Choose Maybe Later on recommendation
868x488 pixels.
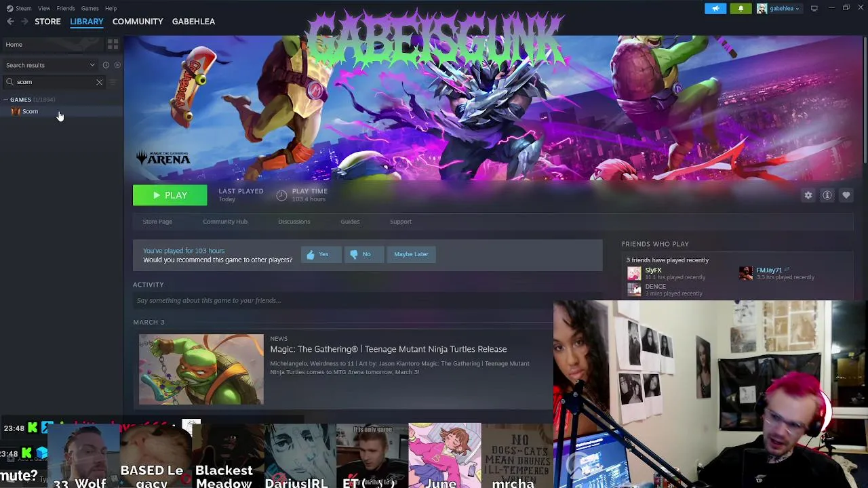pyautogui.click(x=411, y=254)
